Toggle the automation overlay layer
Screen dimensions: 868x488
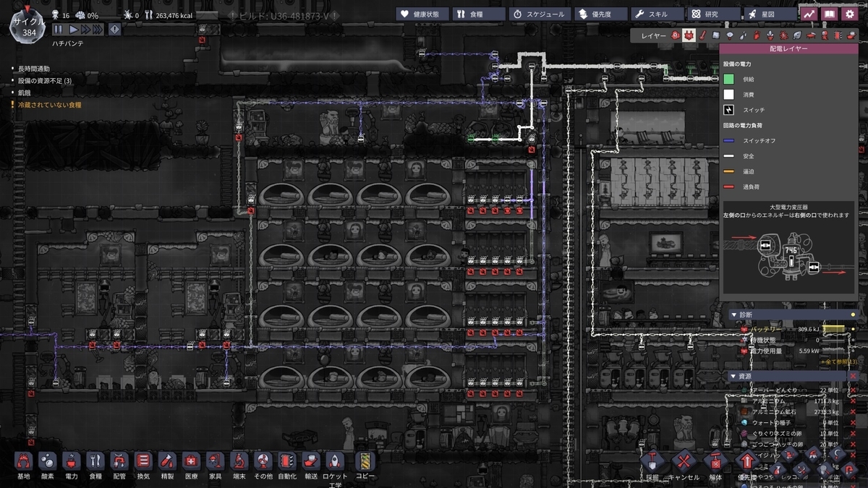(837, 35)
